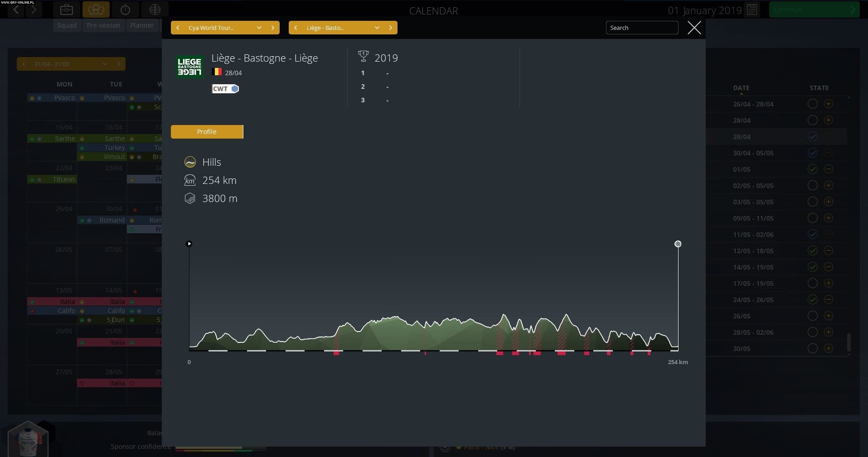Image resolution: width=868 pixels, height=457 pixels.
Task: Toggle the state circle for 12/05 - 18/05
Action: pyautogui.click(x=812, y=250)
